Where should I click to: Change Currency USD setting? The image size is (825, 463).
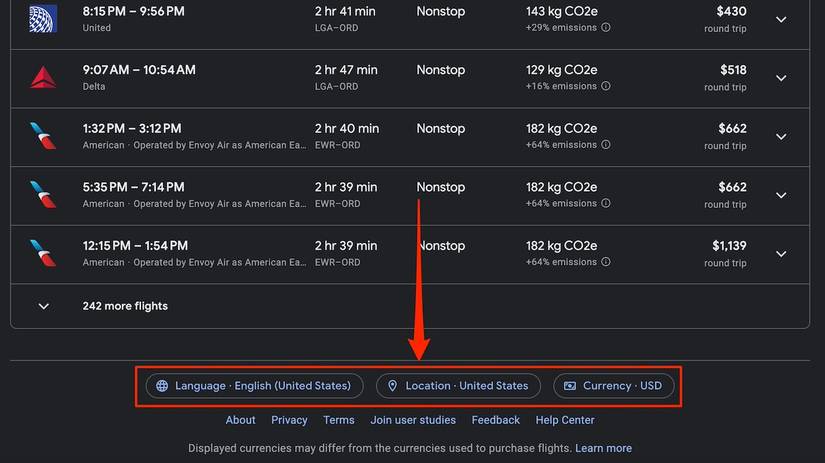point(612,386)
